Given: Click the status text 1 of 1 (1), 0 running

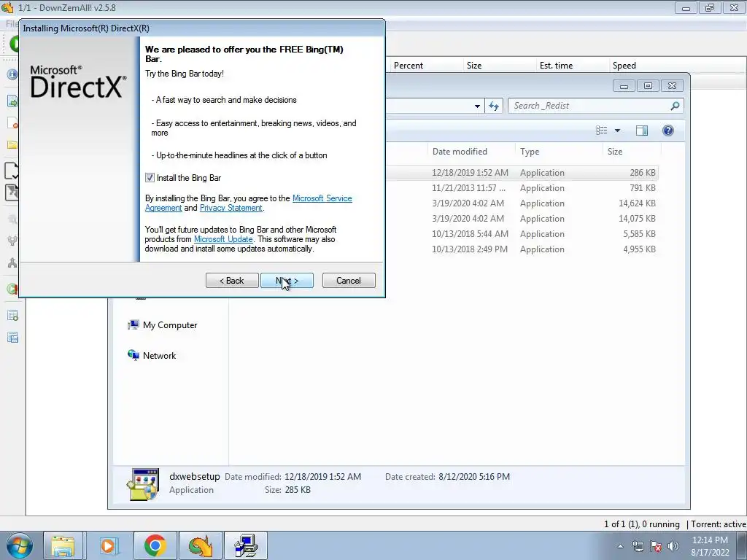Looking at the screenshot, I should (x=642, y=524).
